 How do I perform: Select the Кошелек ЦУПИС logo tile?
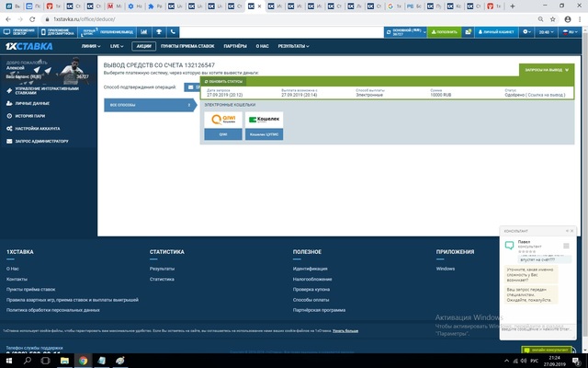[x=264, y=120]
